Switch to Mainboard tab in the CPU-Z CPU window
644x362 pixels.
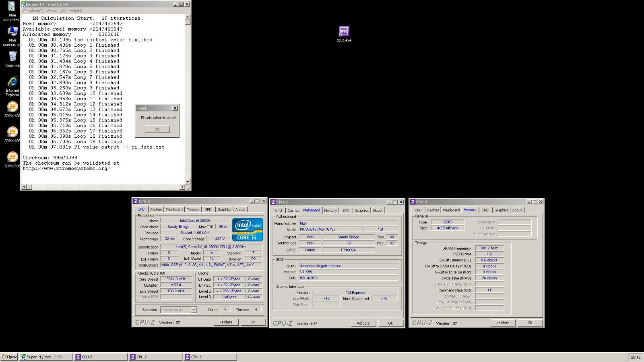174,209
